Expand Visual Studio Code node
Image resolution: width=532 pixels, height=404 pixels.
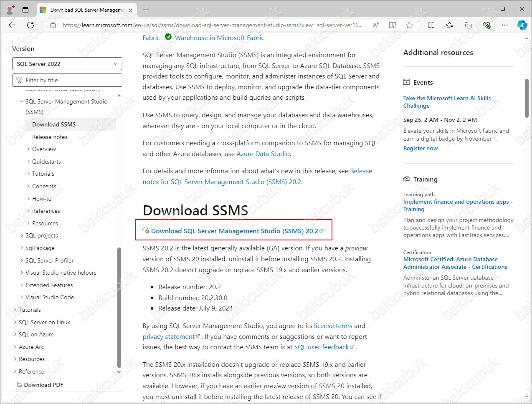click(x=22, y=297)
